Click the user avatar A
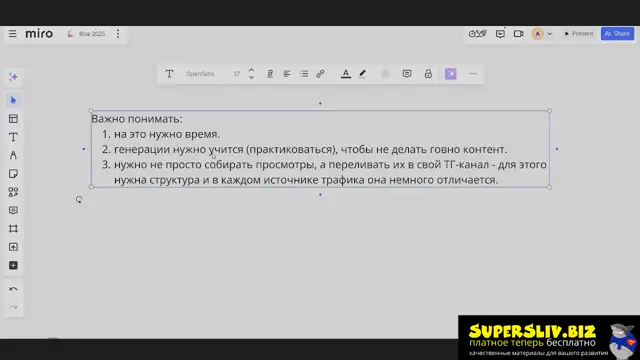640x360 pixels. click(538, 33)
